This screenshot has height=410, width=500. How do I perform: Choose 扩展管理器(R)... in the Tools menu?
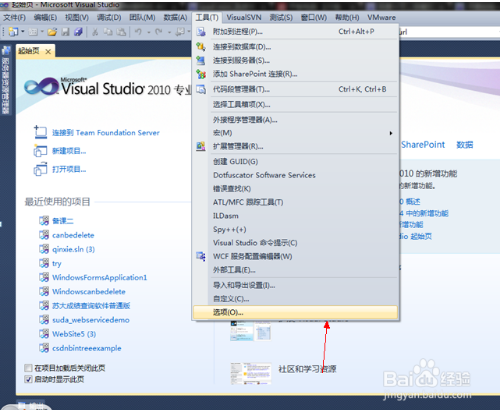click(x=295, y=146)
